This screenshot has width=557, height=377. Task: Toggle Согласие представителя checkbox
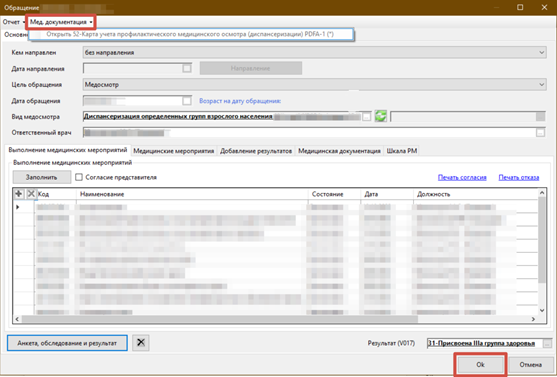point(79,177)
